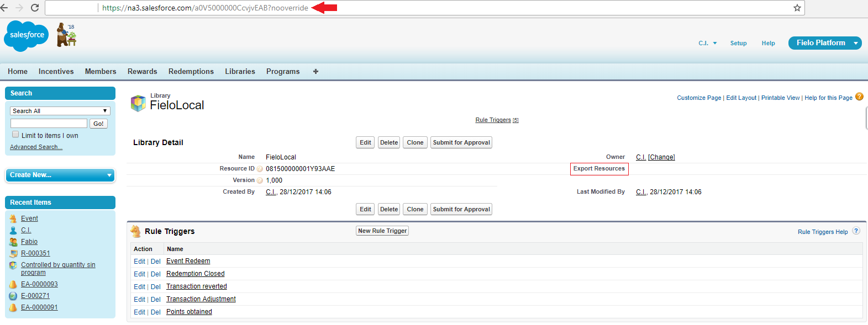Image resolution: width=868 pixels, height=325 pixels.
Task: Click the Go! search button
Action: 98,124
